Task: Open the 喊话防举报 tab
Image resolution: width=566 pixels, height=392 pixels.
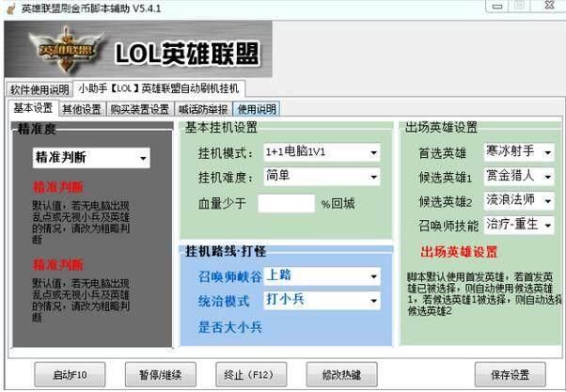Action: 203,109
